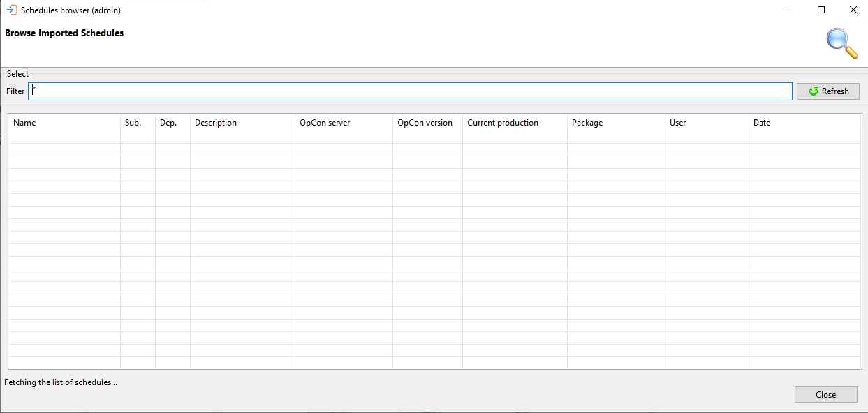868x413 pixels.
Task: Sort by the OpCon version column header
Action: click(x=427, y=123)
